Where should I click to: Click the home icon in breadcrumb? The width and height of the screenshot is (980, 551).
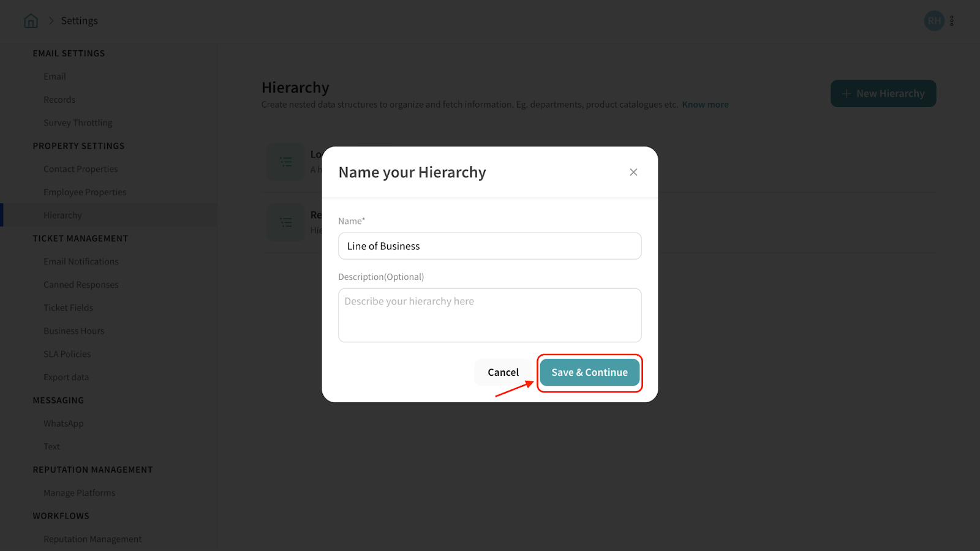click(x=31, y=21)
